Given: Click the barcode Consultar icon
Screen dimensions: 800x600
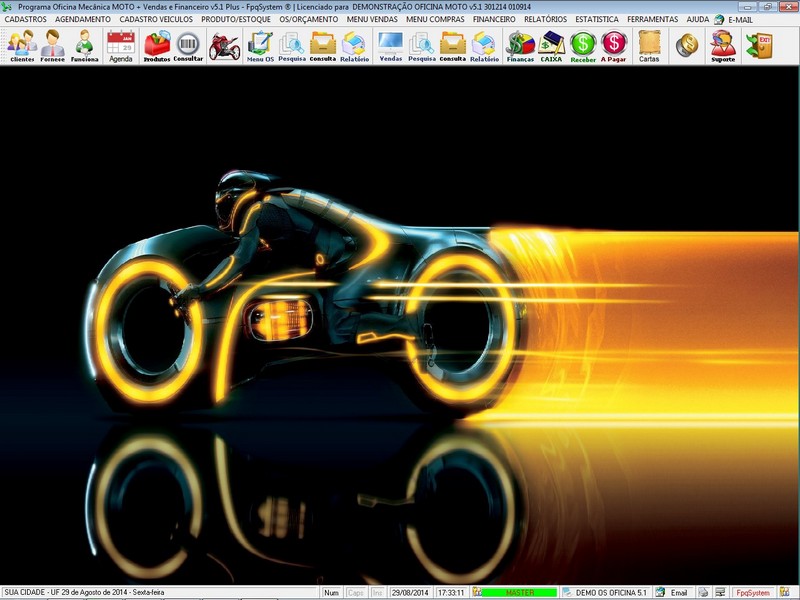Looking at the screenshot, I should (x=188, y=46).
